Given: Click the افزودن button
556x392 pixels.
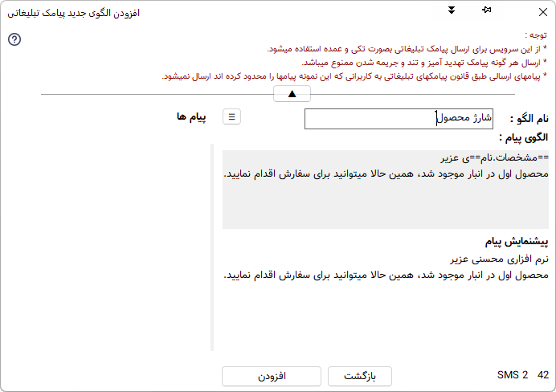Looking at the screenshot, I should coord(272,376).
